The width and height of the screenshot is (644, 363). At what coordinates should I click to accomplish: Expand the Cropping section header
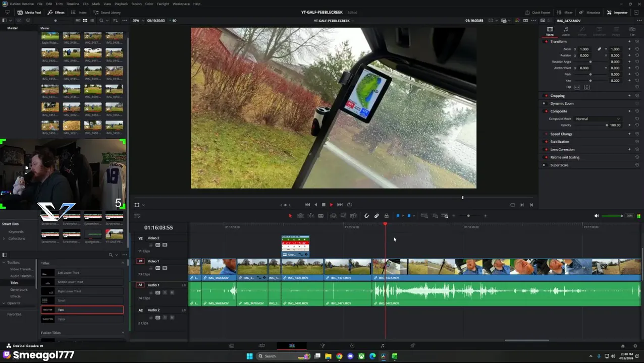click(558, 96)
